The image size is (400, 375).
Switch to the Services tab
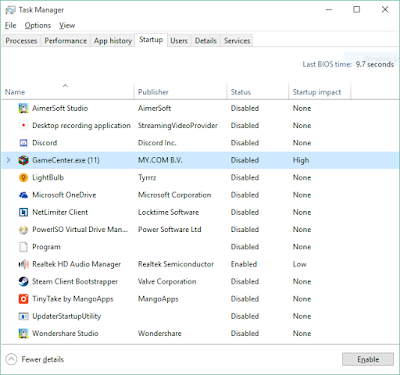pyautogui.click(x=237, y=41)
